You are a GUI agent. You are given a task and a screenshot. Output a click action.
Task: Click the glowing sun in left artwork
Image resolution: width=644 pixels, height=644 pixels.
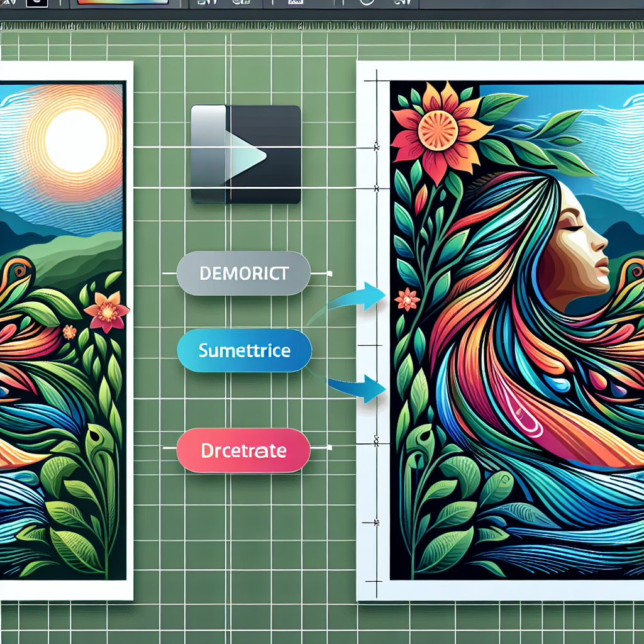[75, 138]
